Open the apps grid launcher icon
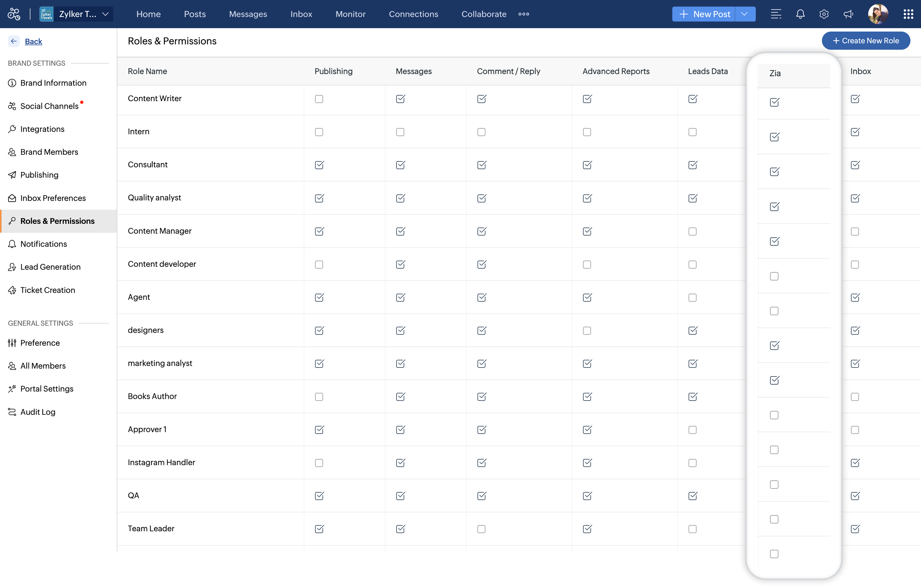Viewport: 921px width, 588px height. 908,14
